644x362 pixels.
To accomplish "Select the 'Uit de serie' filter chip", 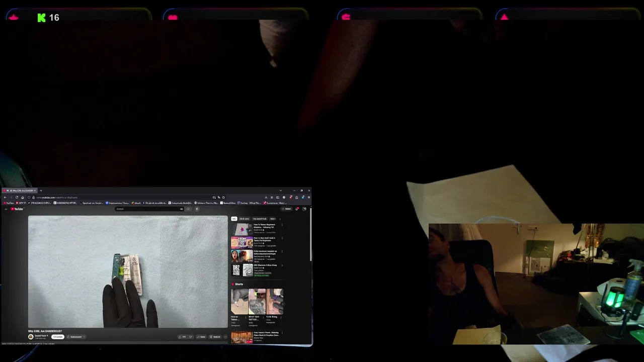I will pyautogui.click(x=245, y=219).
